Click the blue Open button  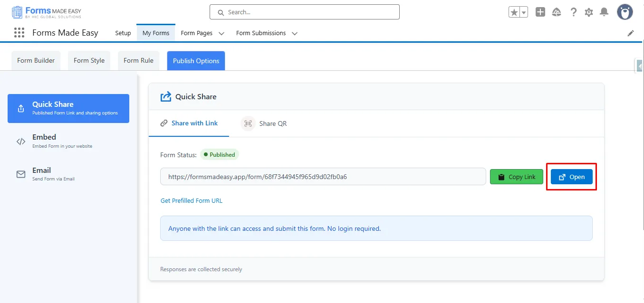(571, 177)
